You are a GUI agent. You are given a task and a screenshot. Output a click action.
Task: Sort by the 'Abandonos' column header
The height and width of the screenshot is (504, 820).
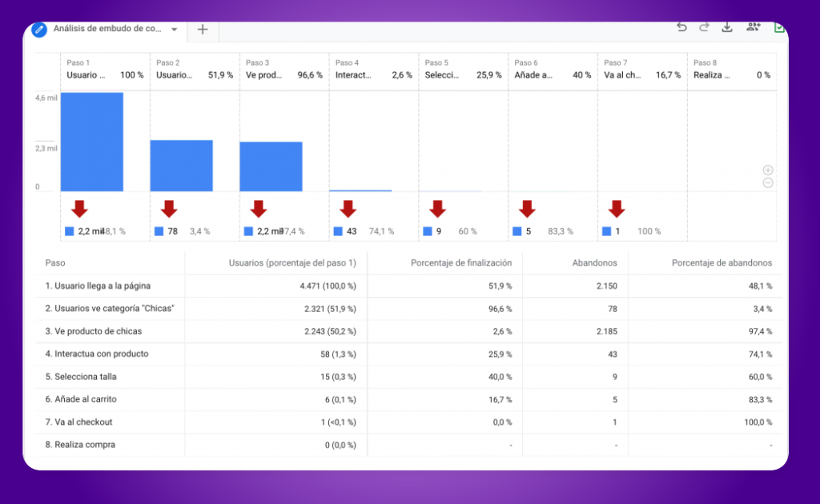(594, 262)
